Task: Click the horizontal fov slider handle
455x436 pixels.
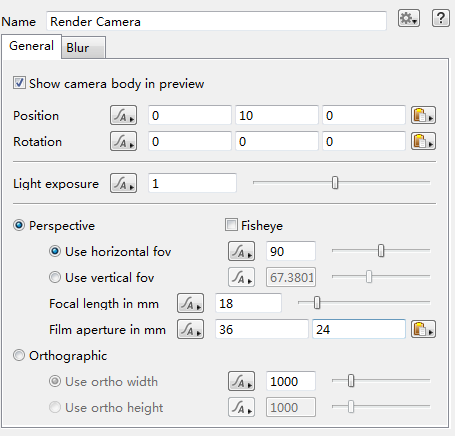Action: point(381,251)
